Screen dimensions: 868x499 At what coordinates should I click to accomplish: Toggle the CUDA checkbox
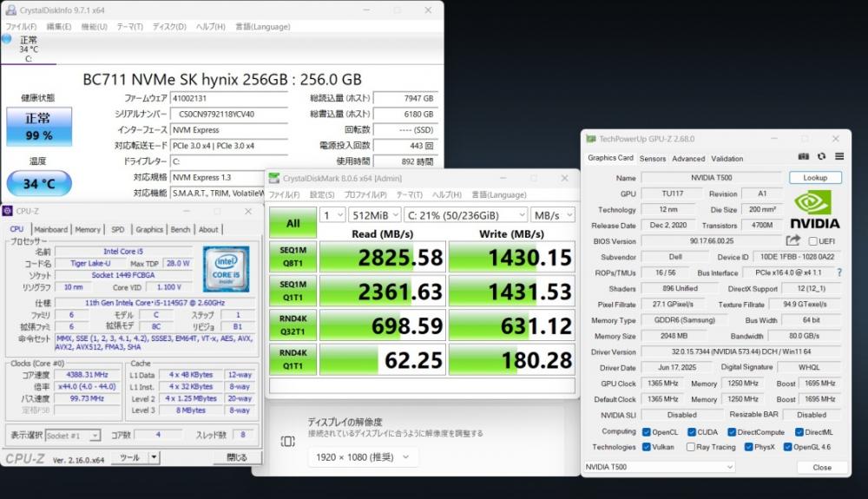click(x=692, y=432)
